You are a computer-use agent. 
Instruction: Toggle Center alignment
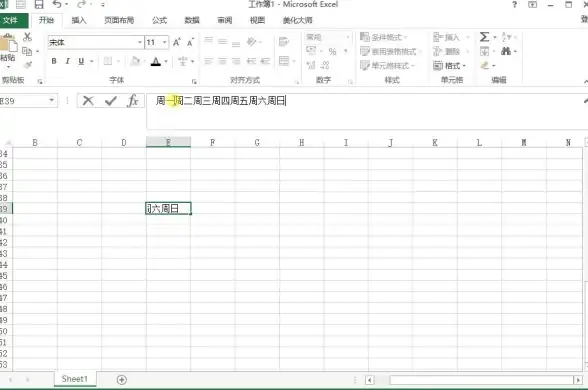click(x=222, y=61)
